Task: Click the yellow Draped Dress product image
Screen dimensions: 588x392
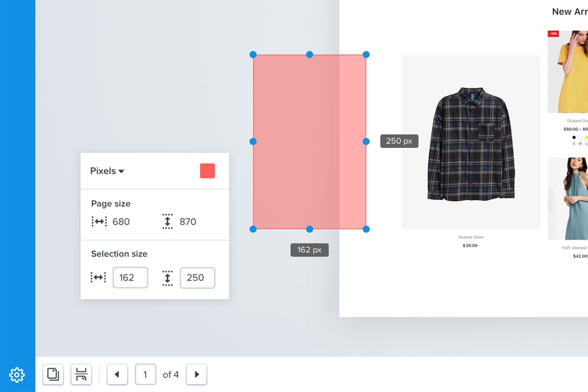Action: [568, 71]
